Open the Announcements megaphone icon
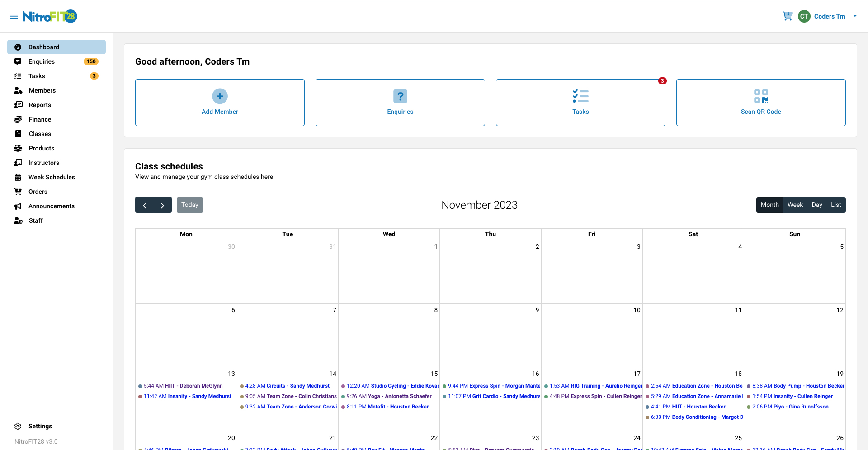 (18, 206)
